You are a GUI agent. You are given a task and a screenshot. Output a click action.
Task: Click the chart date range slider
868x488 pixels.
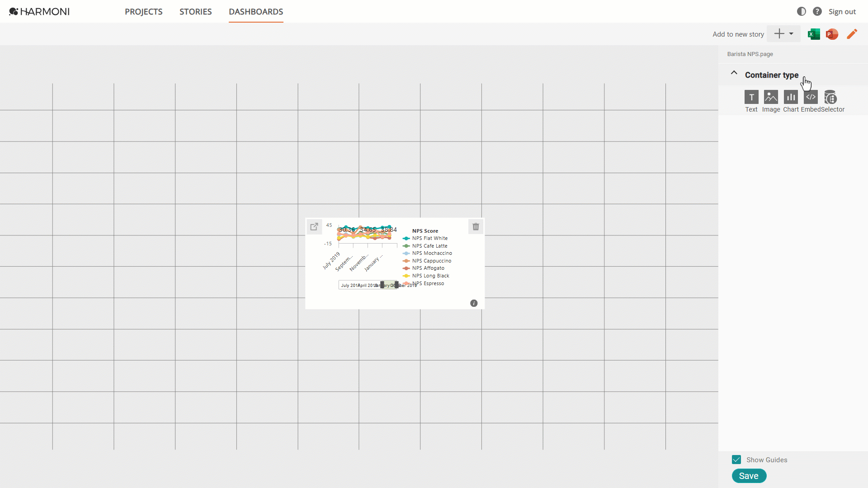[369, 285]
